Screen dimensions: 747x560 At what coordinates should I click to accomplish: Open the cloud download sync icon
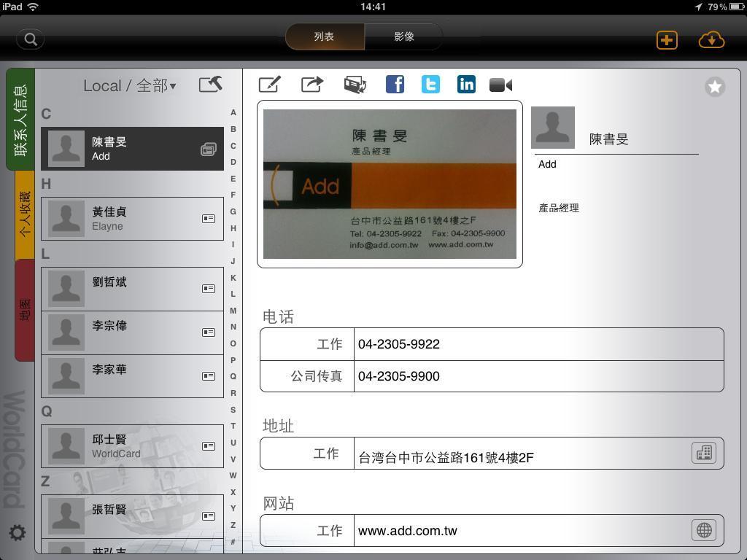pyautogui.click(x=711, y=39)
